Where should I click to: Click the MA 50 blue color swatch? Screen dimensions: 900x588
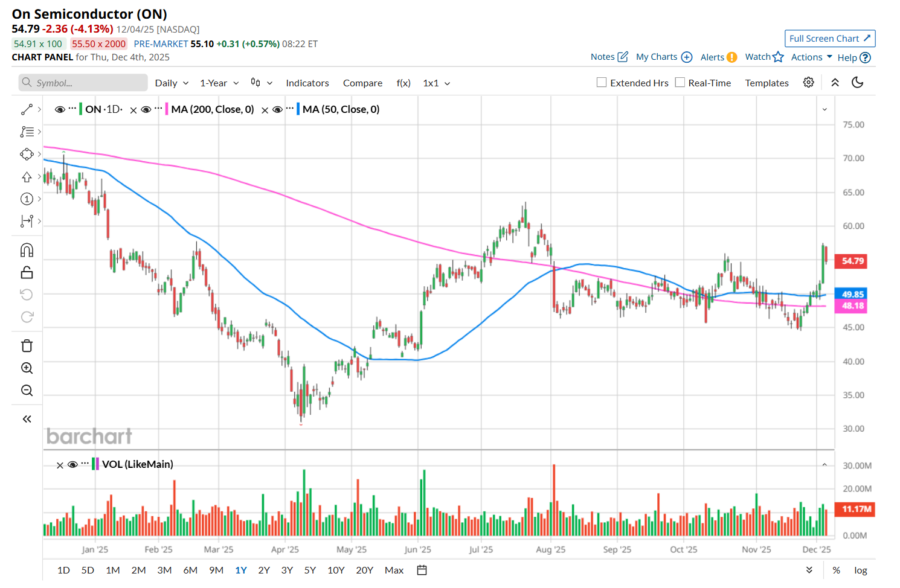pos(298,109)
